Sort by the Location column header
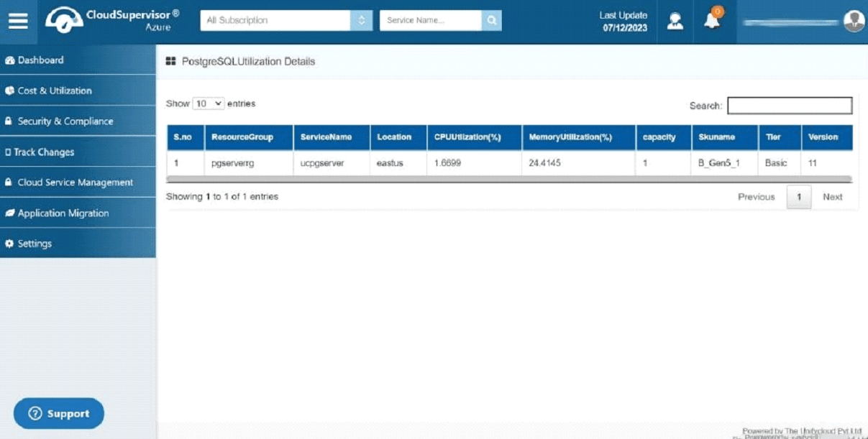Viewport: 868px width, 439px height. click(398, 137)
